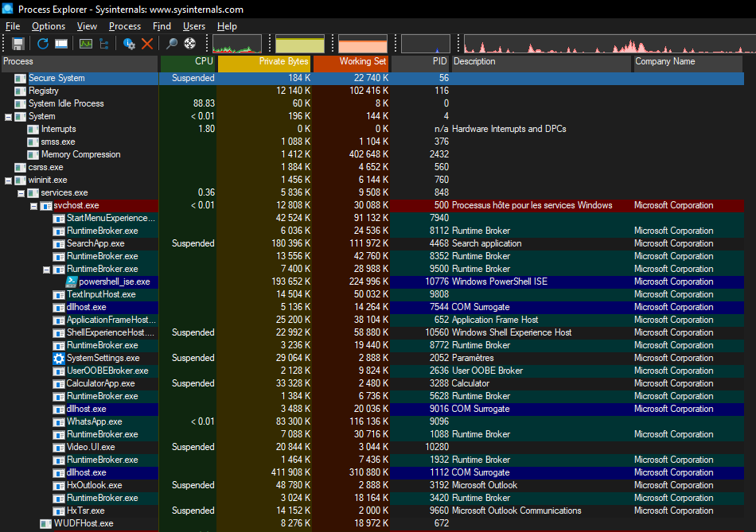Click the Save toolbar icon
Image resolution: width=756 pixels, height=532 pixels.
pos(18,44)
